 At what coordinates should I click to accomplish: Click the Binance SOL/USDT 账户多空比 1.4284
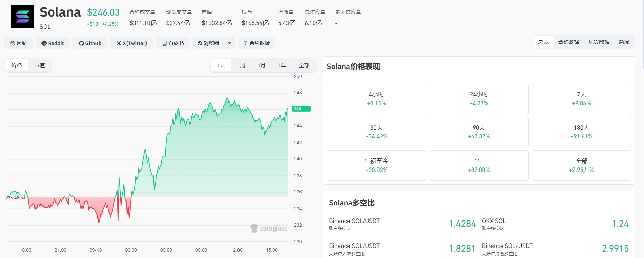click(x=462, y=224)
